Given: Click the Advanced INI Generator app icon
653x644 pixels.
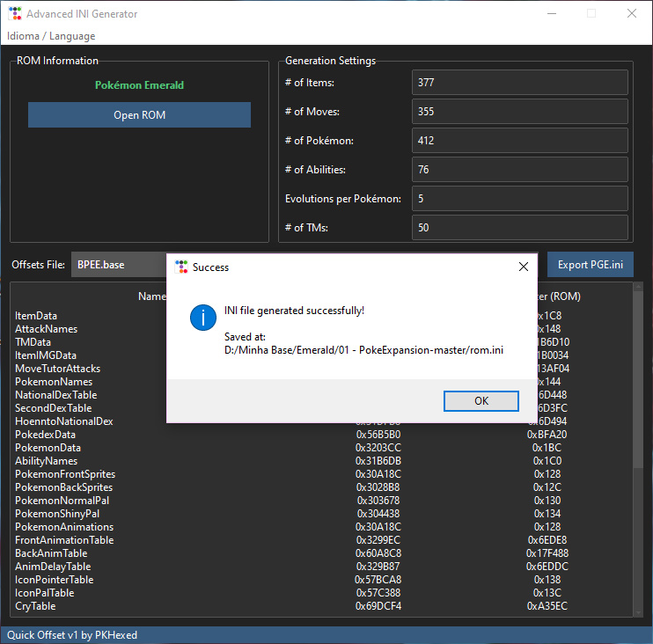Looking at the screenshot, I should (x=14, y=14).
